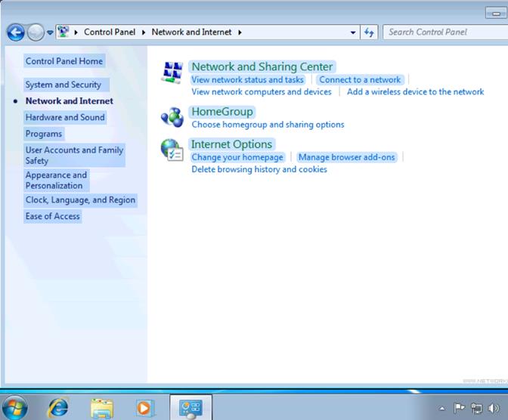Open the address bar history dropdown

[x=353, y=32]
